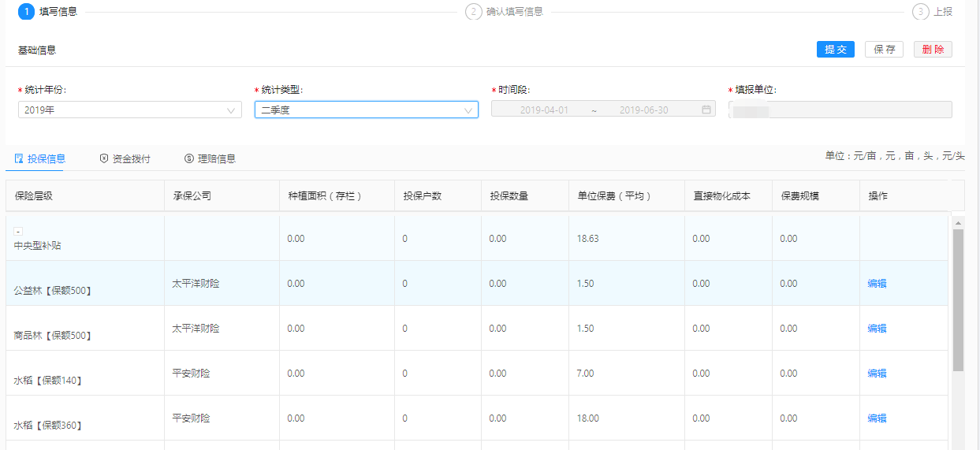Image resolution: width=980 pixels, height=450 pixels.
Task: Click 太平洋财险 in 商品林 row
Action: pos(196,328)
